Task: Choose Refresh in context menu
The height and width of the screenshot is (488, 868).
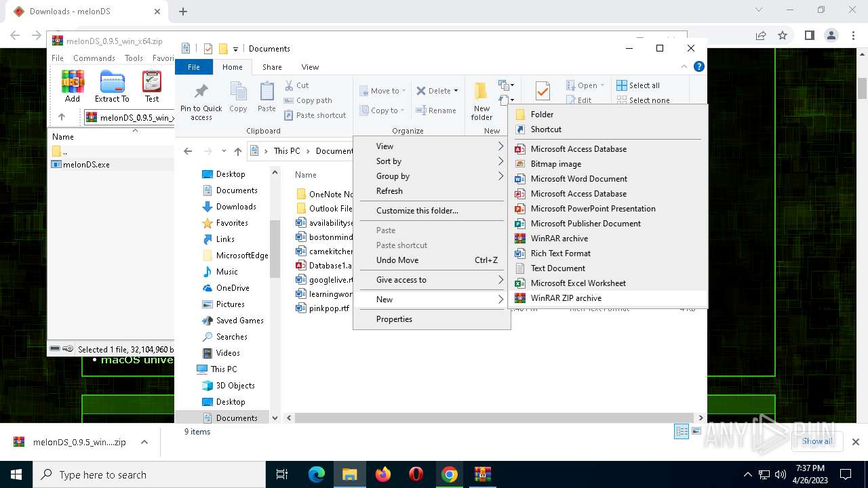Action: tap(432, 191)
